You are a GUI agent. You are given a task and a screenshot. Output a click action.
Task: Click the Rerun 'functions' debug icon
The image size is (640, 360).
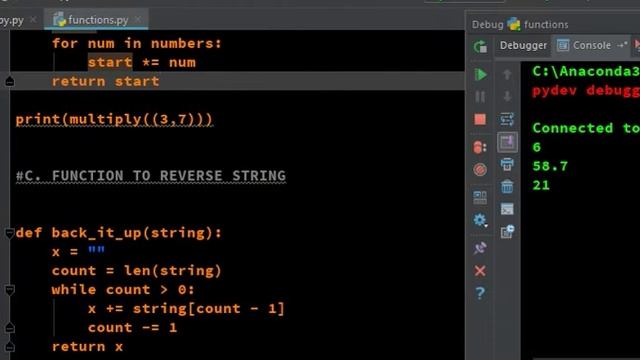480,47
